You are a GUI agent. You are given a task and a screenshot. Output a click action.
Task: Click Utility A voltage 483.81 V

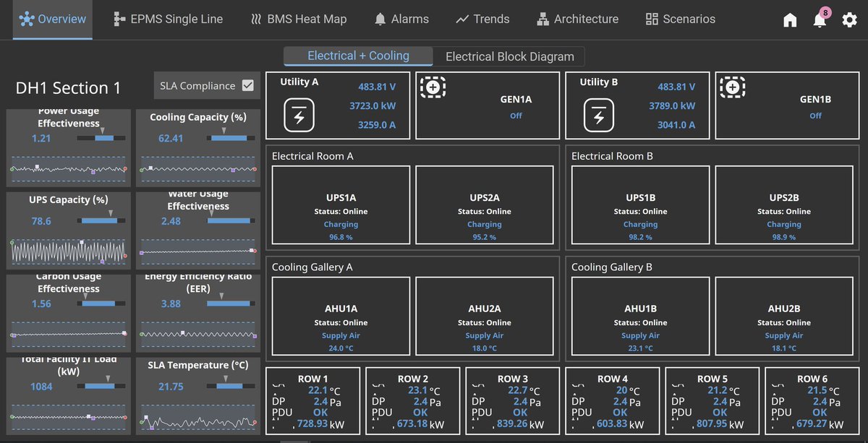tap(377, 87)
